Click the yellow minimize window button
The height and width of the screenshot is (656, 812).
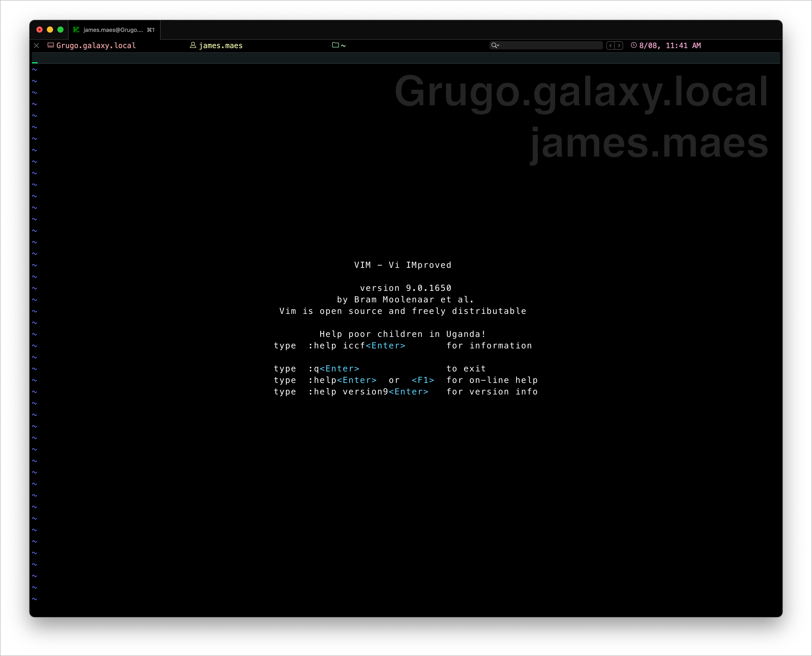click(50, 30)
